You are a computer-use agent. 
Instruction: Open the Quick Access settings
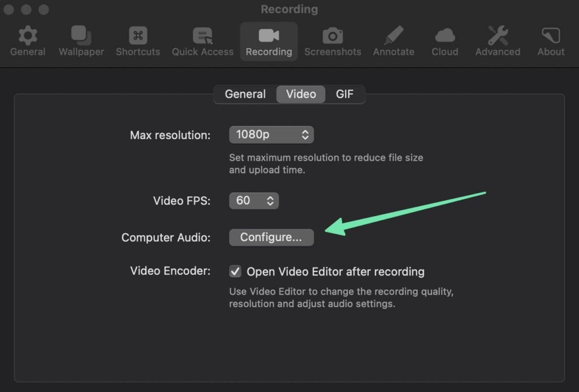click(x=202, y=37)
